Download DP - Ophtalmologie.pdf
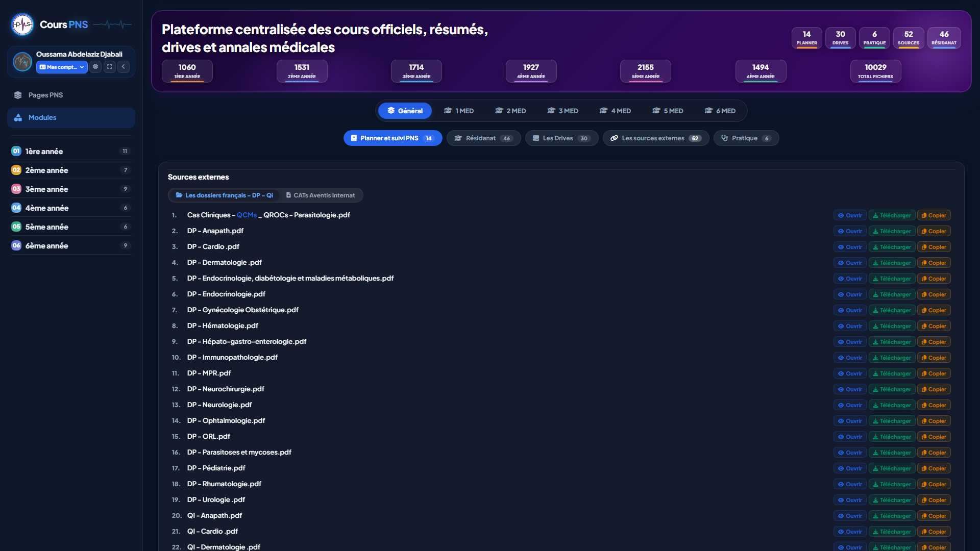 point(892,421)
